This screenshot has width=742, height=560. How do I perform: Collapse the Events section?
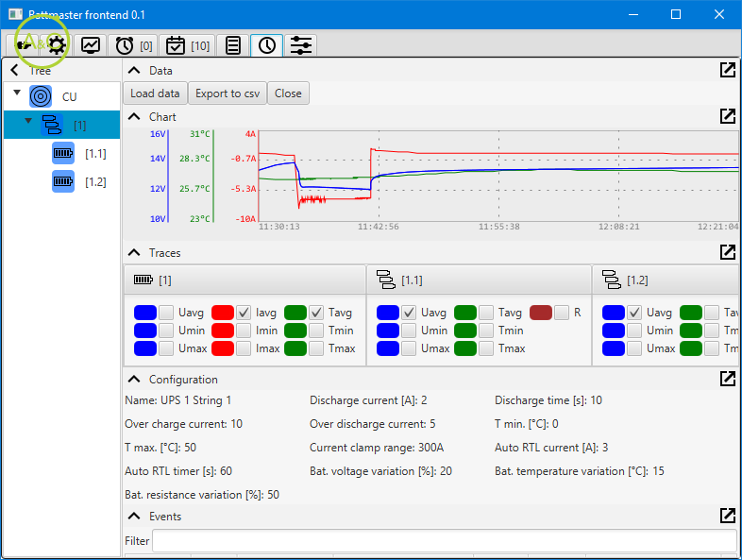(x=134, y=516)
